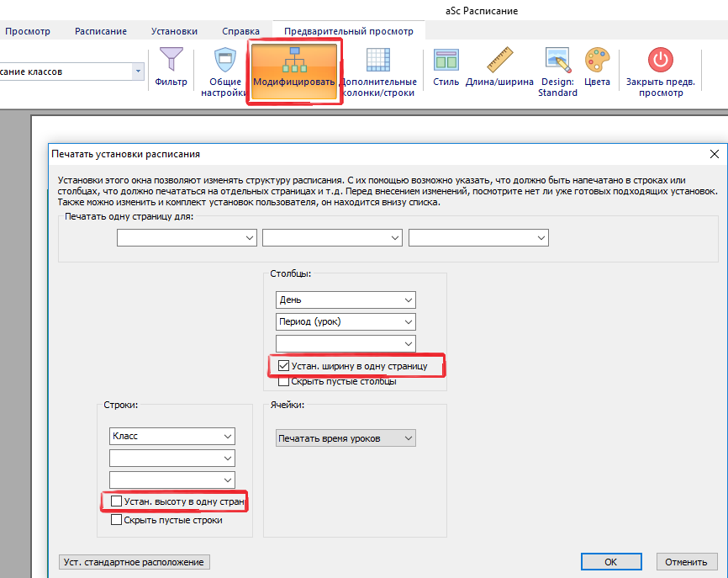The image size is (728, 578).
Task: Expand the День column dropdown
Action: 408,300
